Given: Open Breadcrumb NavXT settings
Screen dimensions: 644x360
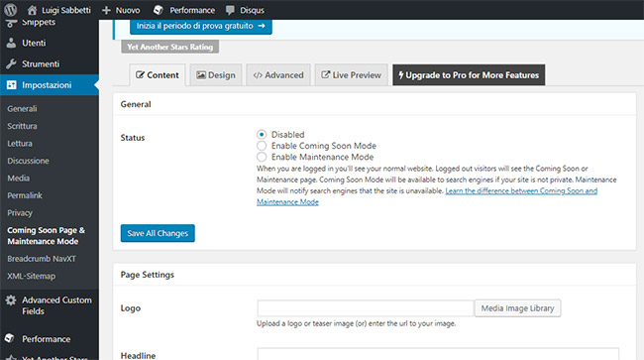Looking at the screenshot, I should tap(42, 259).
